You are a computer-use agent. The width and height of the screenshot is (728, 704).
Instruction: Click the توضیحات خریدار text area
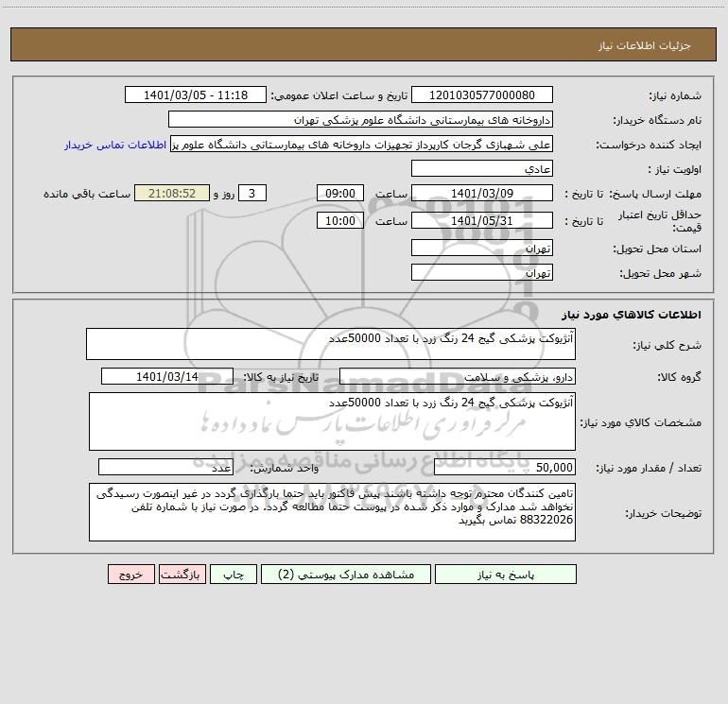point(332,512)
